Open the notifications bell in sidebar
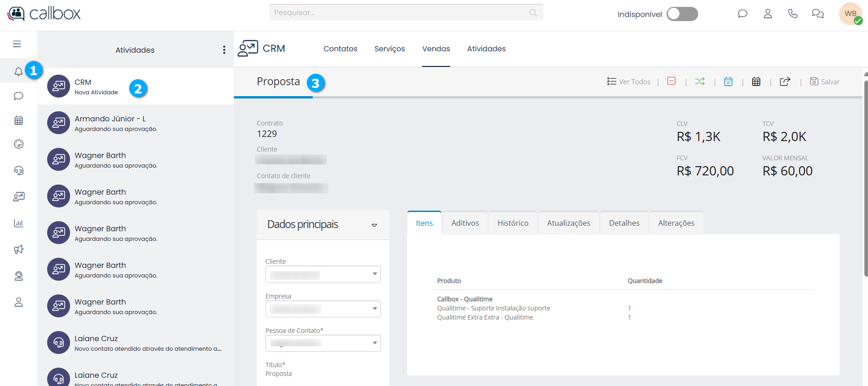Viewport: 868px width, 386px height. pyautogui.click(x=18, y=71)
